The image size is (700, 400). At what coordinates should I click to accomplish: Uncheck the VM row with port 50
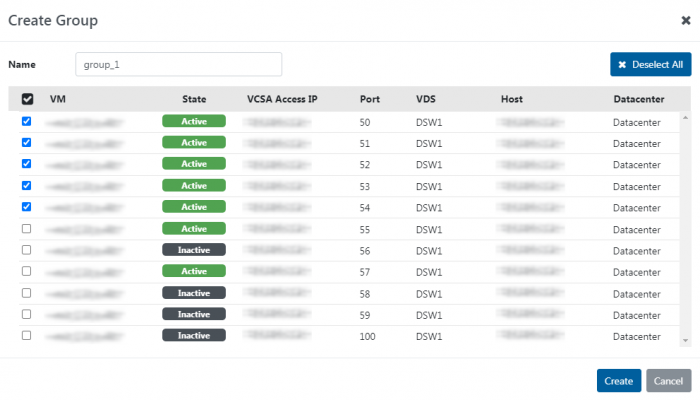click(x=27, y=121)
